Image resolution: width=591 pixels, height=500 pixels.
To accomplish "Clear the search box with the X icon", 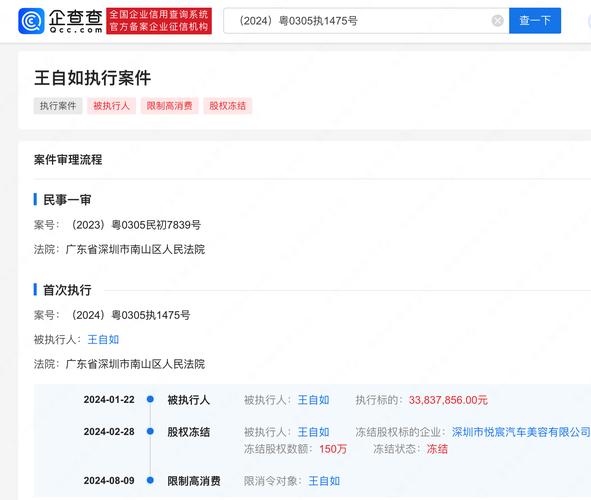I will click(498, 21).
